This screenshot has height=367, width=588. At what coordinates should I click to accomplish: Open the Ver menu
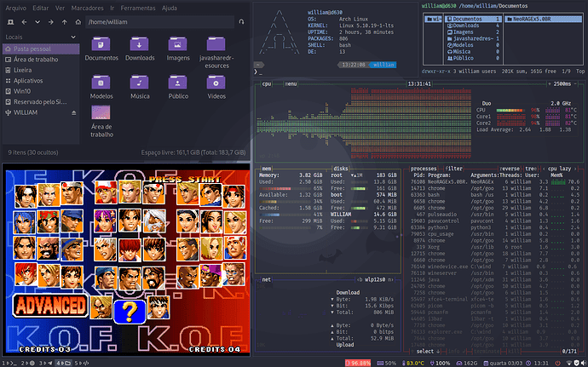point(60,8)
